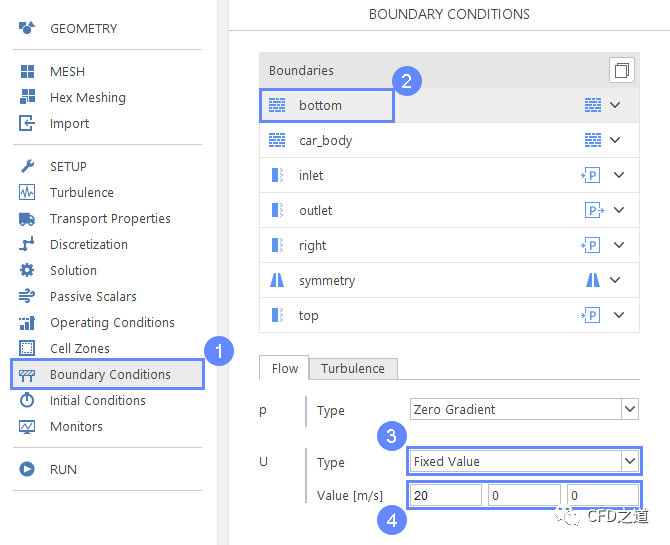Click the RUN play icon
Image resolution: width=670 pixels, height=545 pixels.
pyautogui.click(x=28, y=469)
